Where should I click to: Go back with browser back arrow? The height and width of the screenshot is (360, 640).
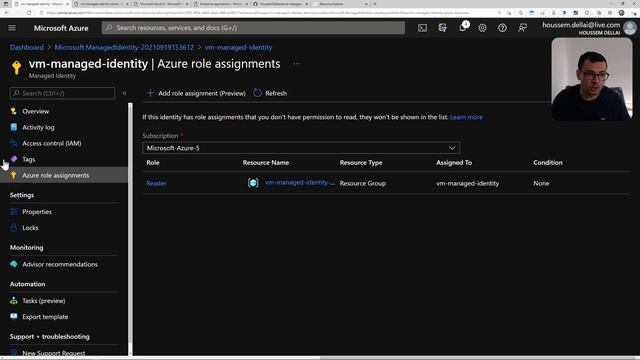[x=7, y=13]
